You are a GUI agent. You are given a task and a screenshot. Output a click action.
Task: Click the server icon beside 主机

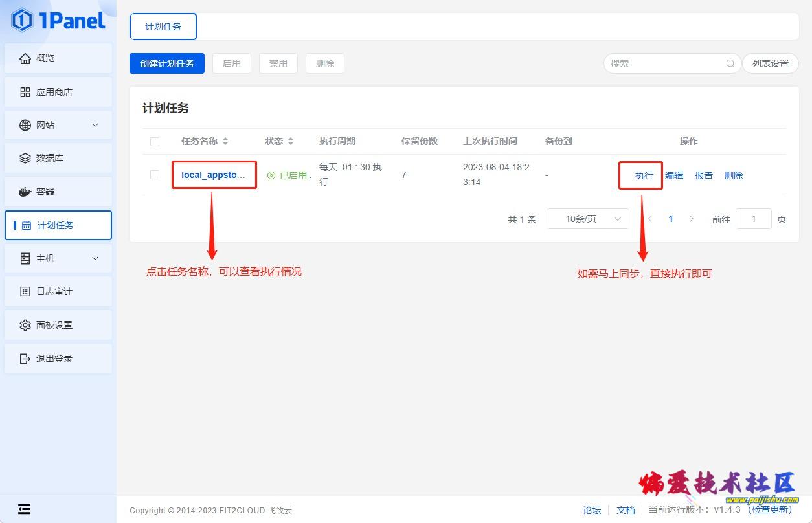click(25, 258)
